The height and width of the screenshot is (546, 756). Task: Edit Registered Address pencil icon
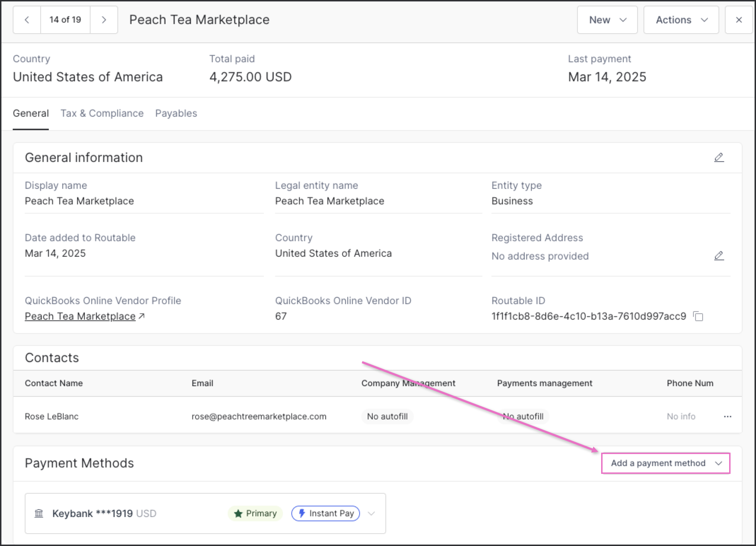click(719, 256)
